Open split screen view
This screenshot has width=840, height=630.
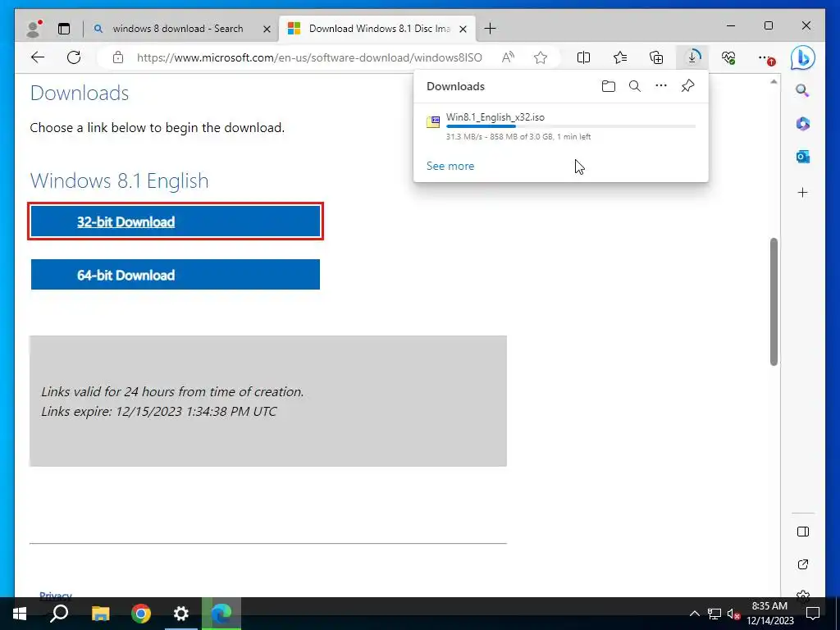point(583,57)
